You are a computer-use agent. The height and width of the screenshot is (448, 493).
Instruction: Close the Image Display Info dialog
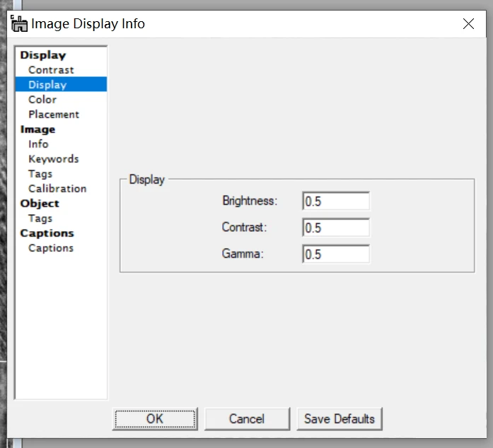click(468, 24)
